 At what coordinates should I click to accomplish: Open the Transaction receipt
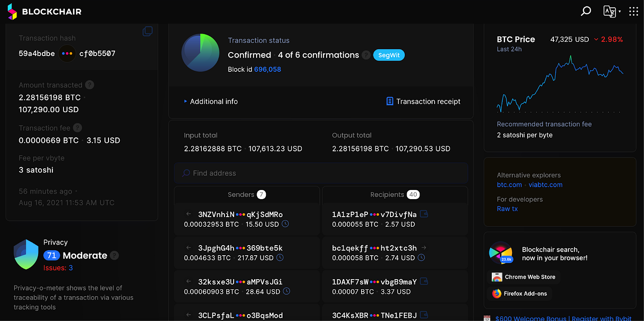pos(423,102)
